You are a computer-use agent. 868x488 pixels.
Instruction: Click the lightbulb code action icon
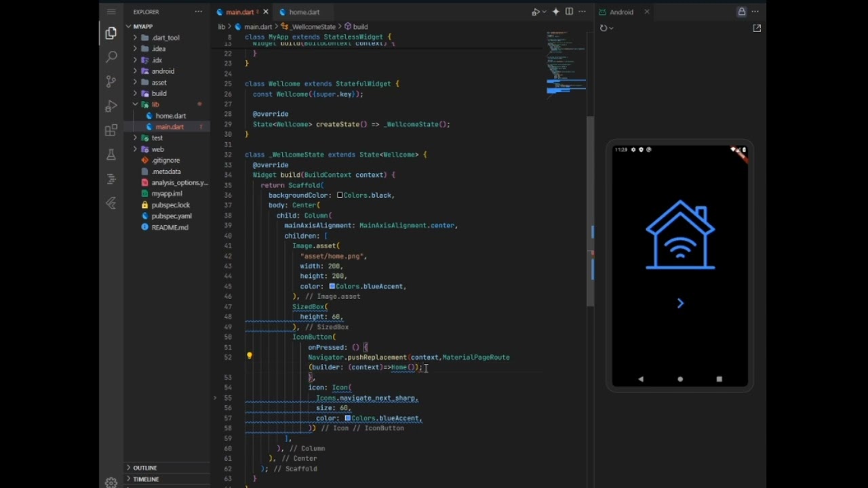click(250, 356)
